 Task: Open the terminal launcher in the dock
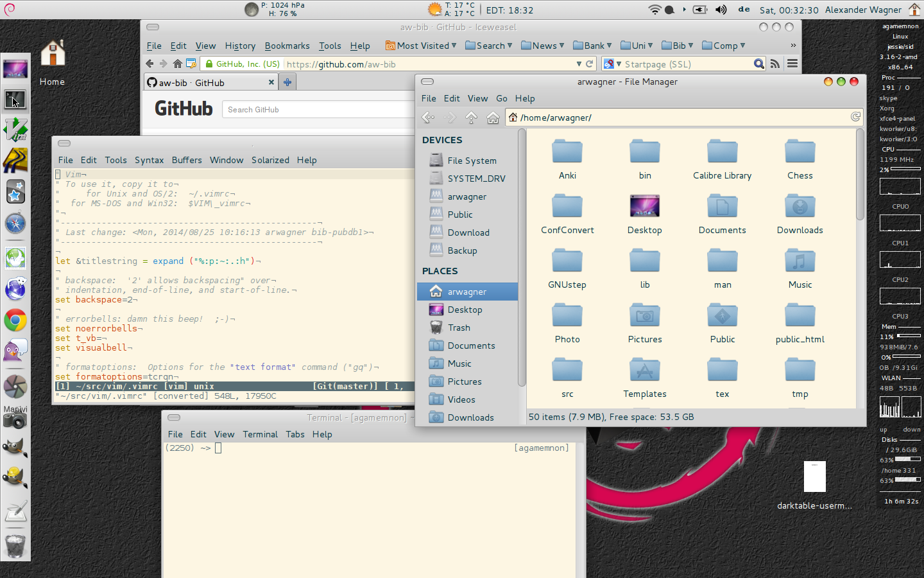click(x=15, y=100)
